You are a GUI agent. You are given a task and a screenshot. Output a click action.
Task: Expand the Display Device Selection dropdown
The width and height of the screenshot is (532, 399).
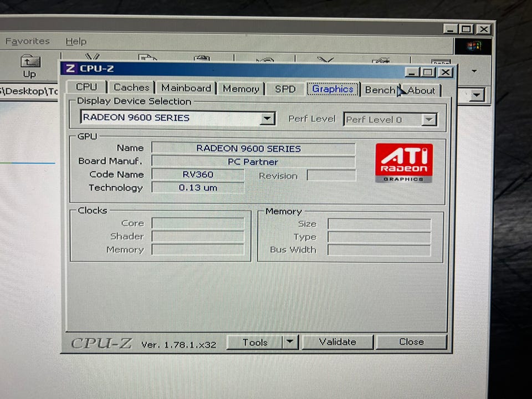point(267,119)
